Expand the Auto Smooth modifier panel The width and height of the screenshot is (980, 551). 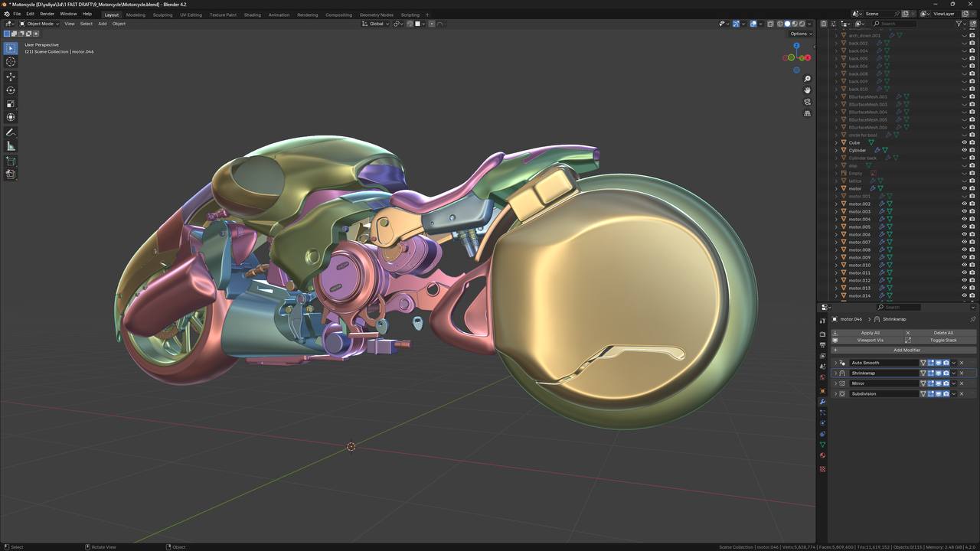coord(835,363)
